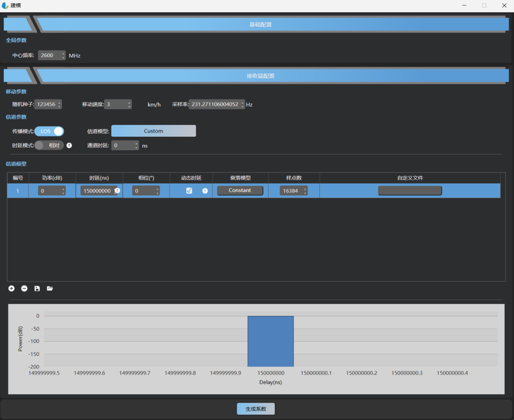Screen dimensions: 514x420
Task: Click the 衰落模型 column header
Action: [240, 178]
